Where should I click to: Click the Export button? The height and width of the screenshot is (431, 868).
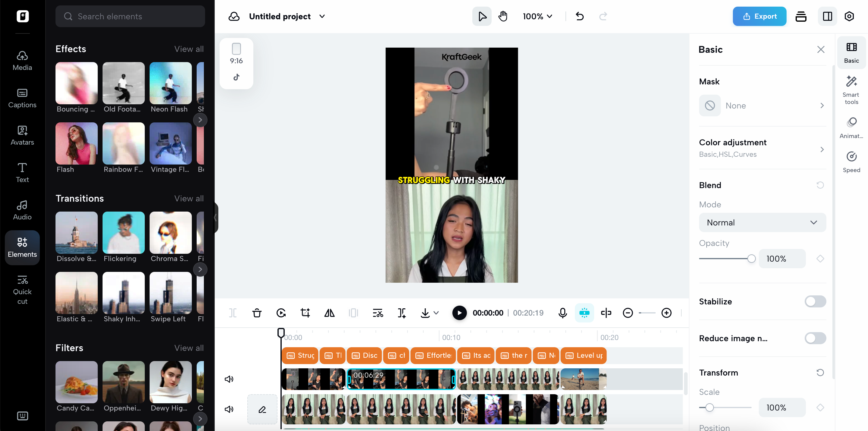coord(759,16)
